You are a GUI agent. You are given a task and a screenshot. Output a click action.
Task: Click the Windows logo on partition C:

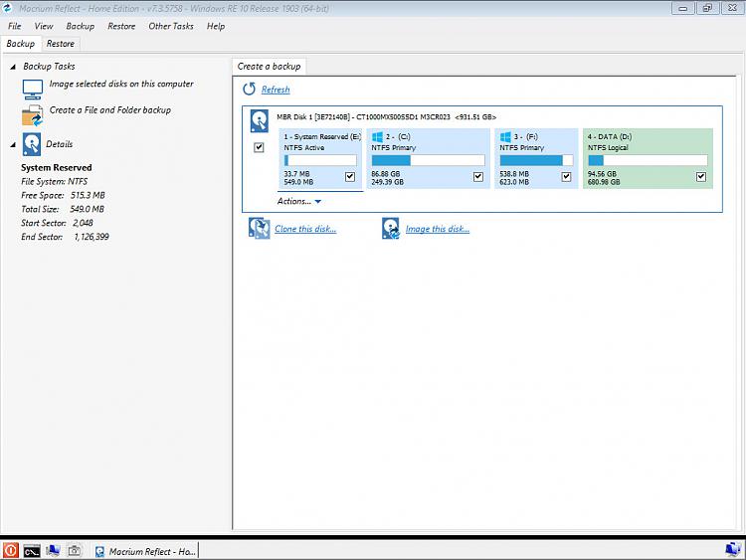coord(377,137)
